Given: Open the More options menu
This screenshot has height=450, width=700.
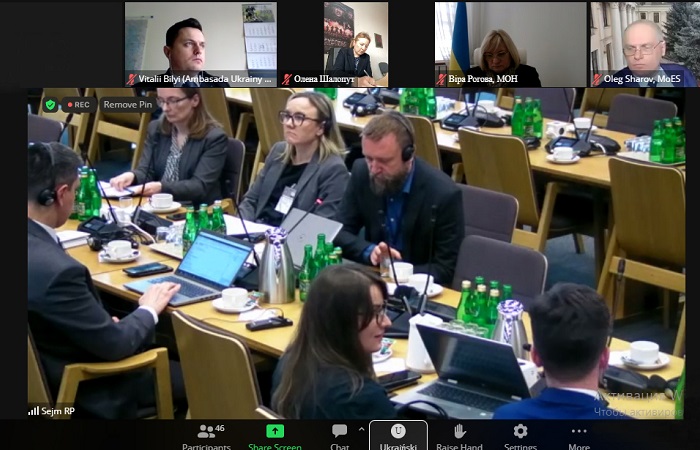Looking at the screenshot, I should tap(579, 437).
